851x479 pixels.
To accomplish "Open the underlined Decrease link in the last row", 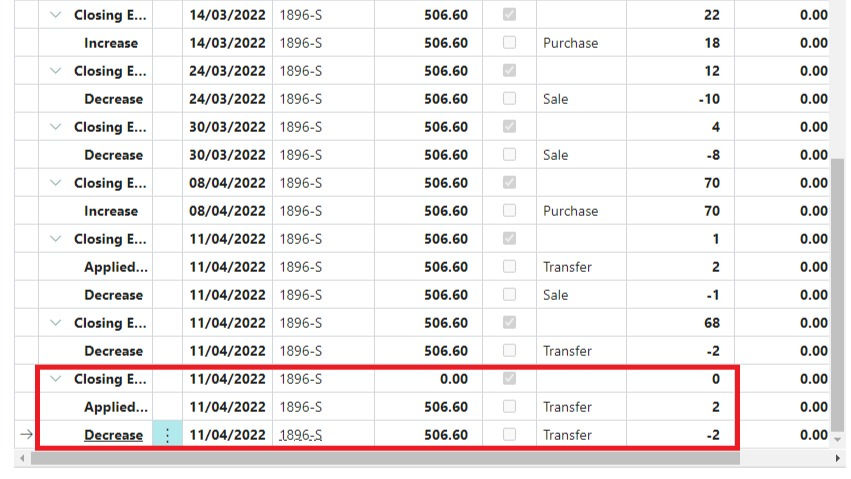I will coord(113,435).
